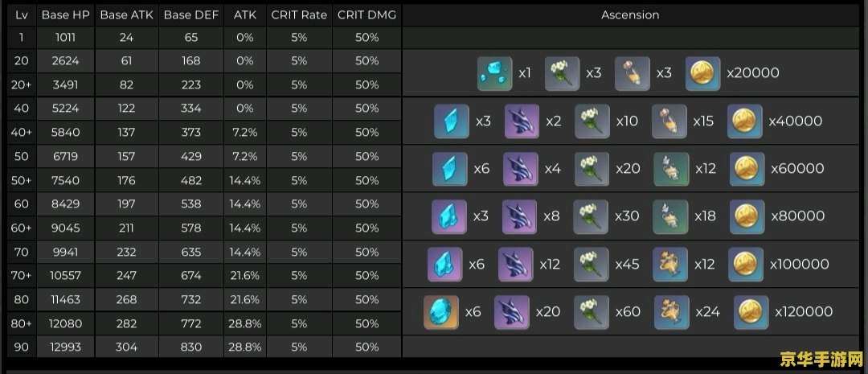This screenshot has height=374, width=868.
Task: Select the Mora coin icon next to x120000
Action: tap(751, 313)
